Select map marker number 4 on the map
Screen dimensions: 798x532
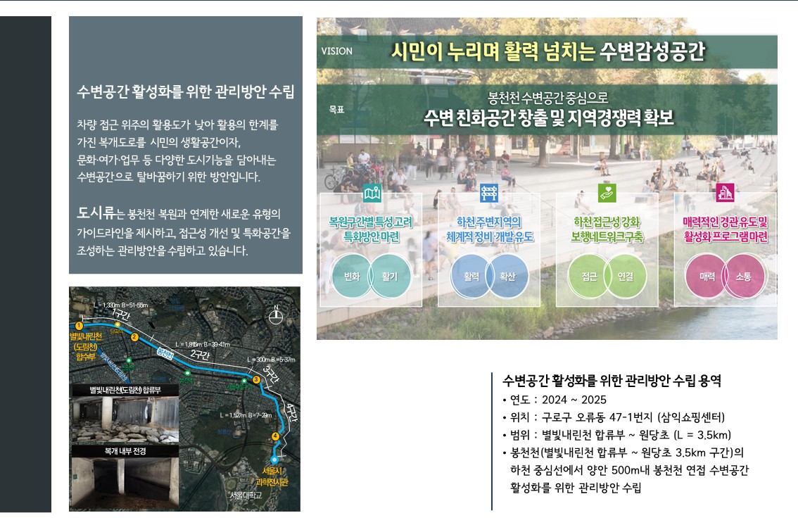(275, 437)
